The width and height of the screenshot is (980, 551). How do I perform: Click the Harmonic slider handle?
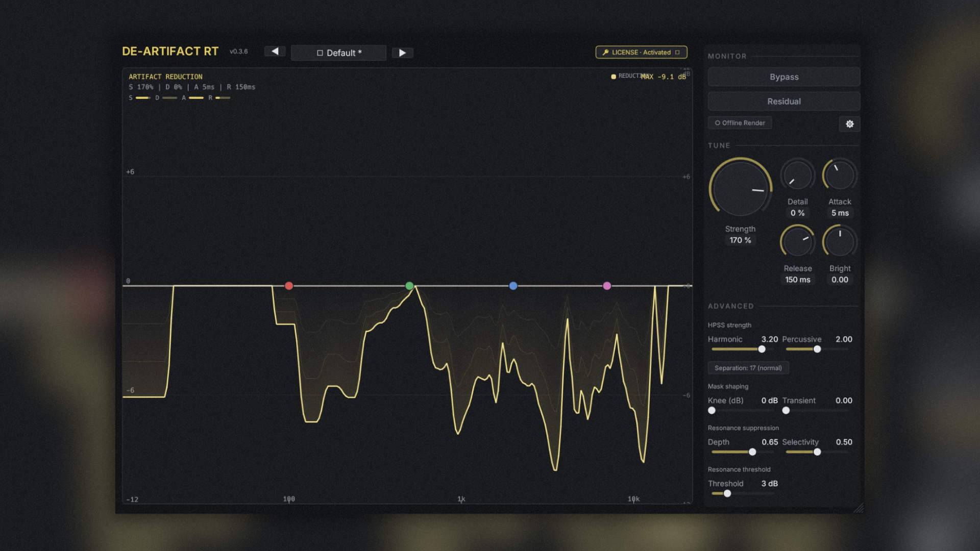pyautogui.click(x=762, y=349)
